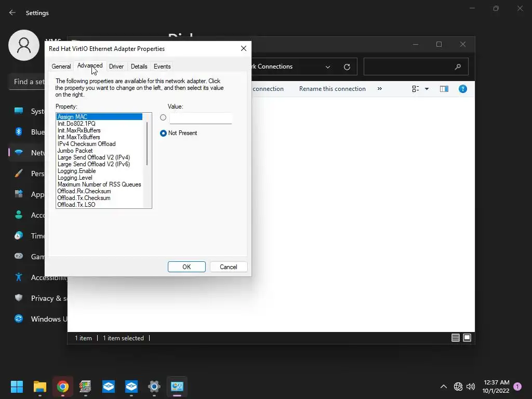Open Google Chrome from taskbar
532x399 pixels.
63,387
